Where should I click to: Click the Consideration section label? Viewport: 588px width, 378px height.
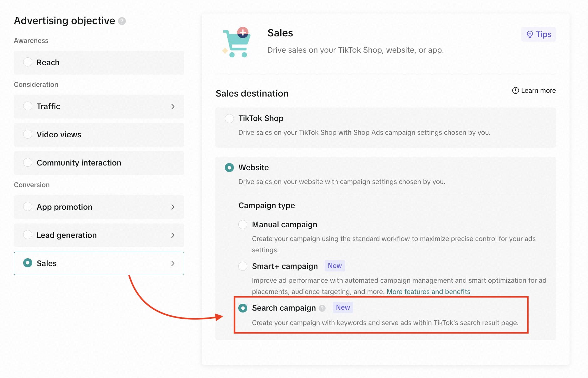click(36, 85)
